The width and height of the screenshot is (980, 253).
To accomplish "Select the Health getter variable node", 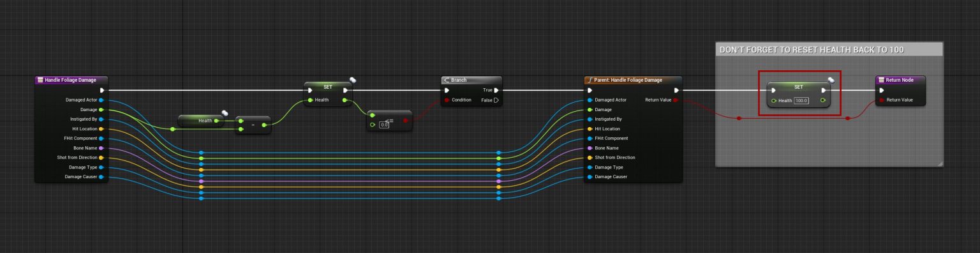I will point(200,120).
